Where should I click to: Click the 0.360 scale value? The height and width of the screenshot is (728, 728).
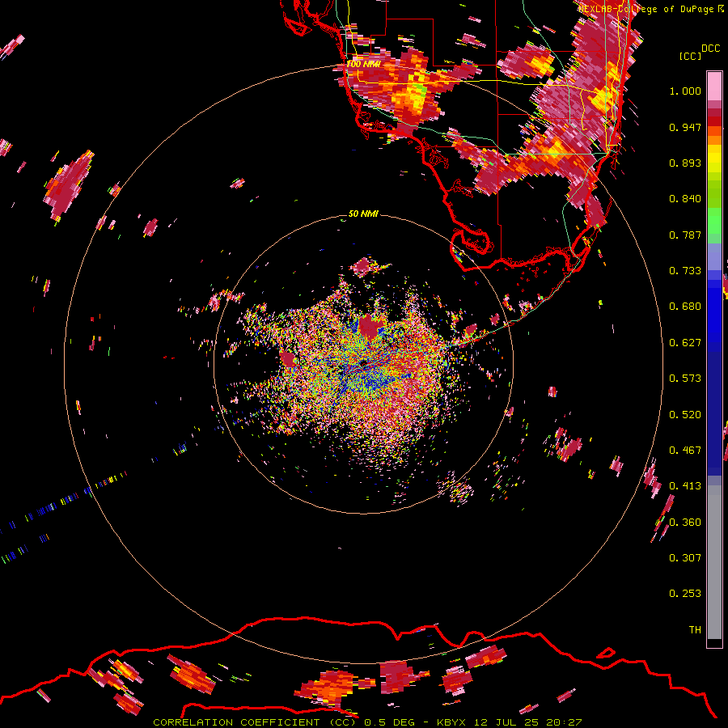point(685,523)
